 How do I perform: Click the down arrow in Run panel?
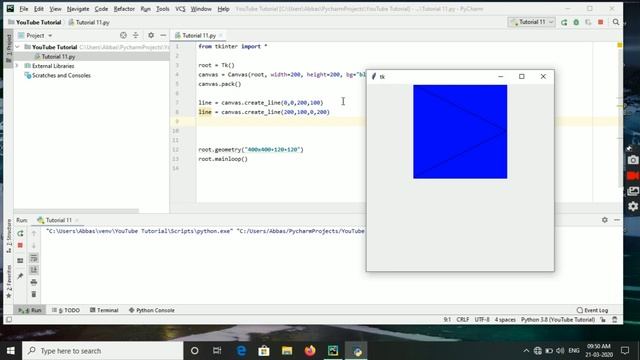point(34,245)
